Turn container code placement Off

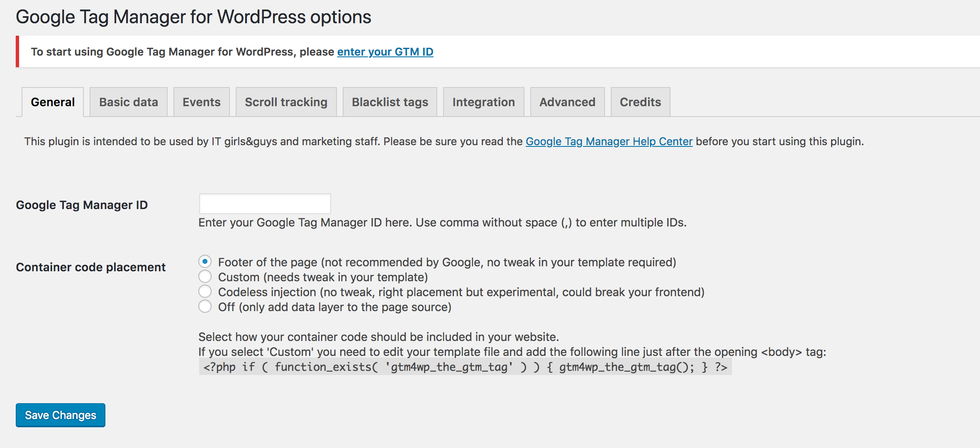tap(205, 307)
